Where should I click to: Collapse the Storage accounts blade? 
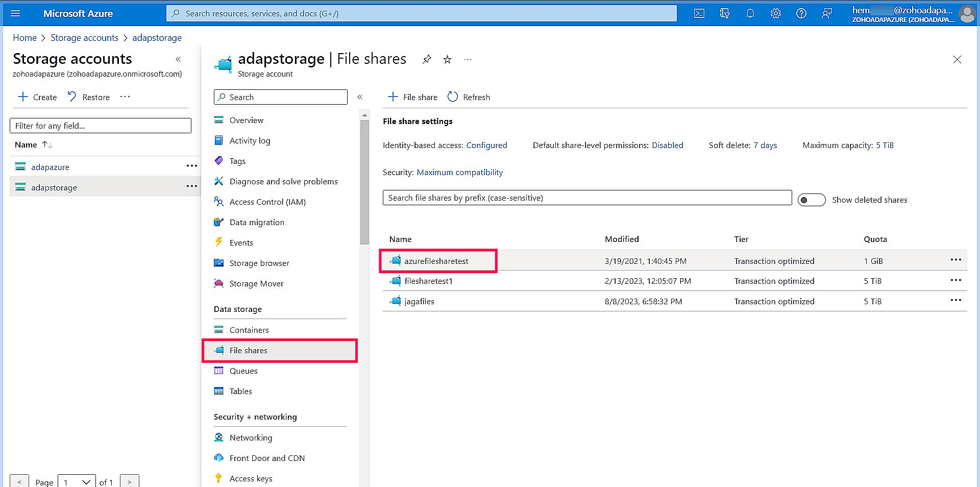[x=178, y=59]
